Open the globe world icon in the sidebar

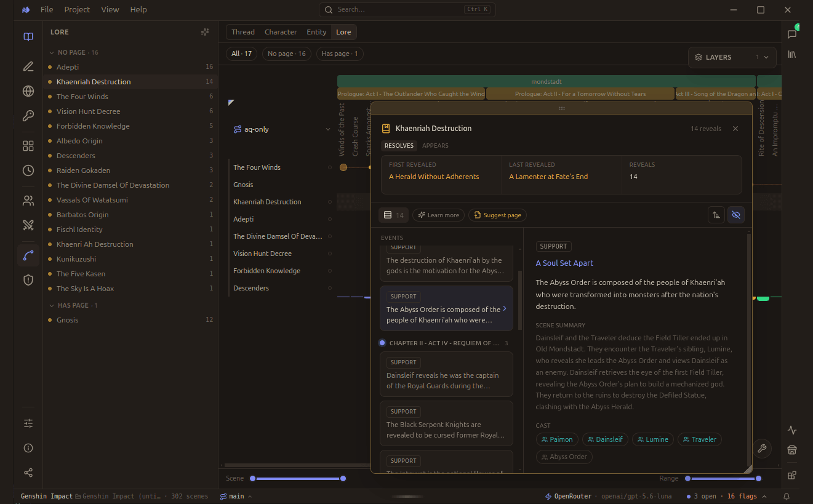click(28, 91)
